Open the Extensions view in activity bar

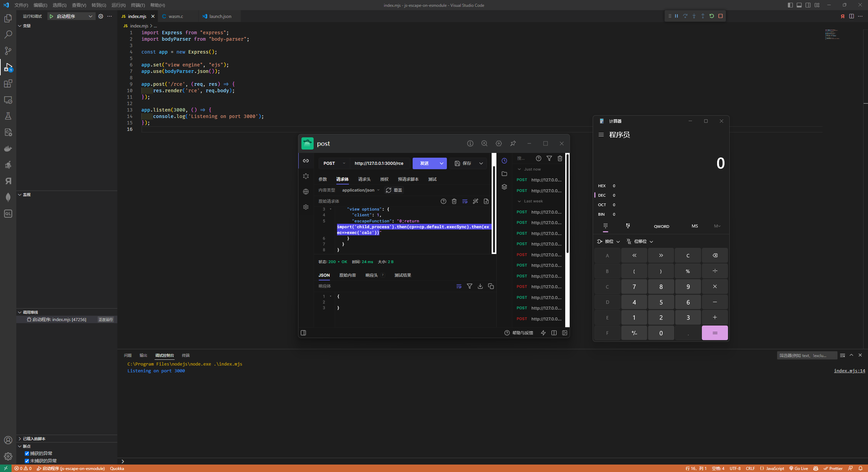click(8, 83)
